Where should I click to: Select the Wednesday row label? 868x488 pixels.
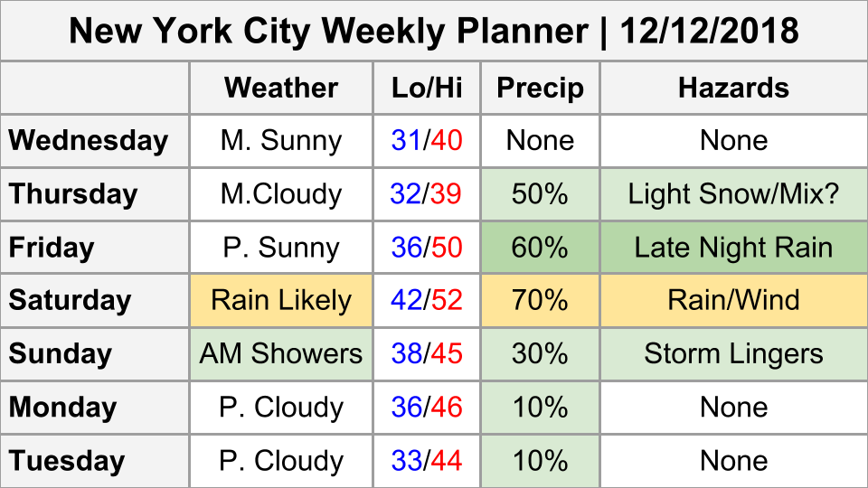[89, 141]
